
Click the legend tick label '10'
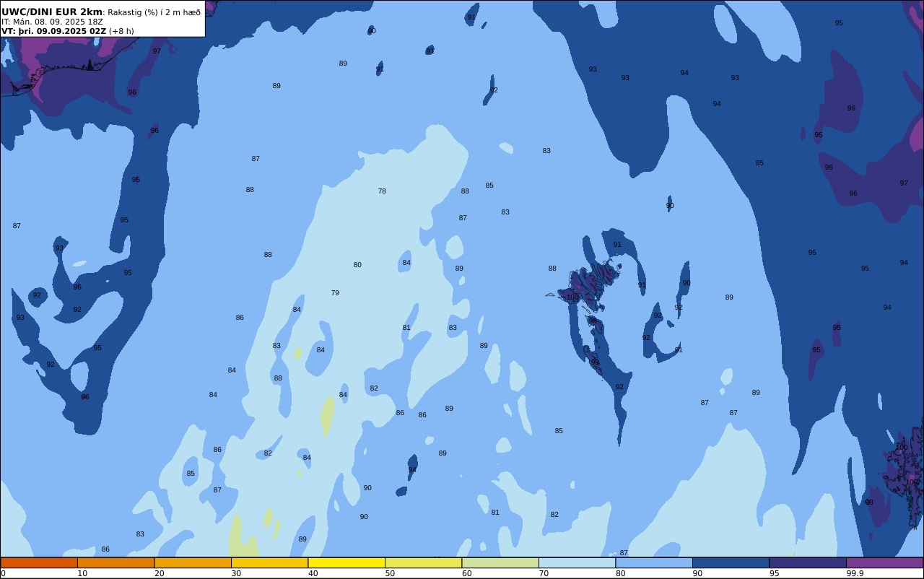tap(82, 573)
